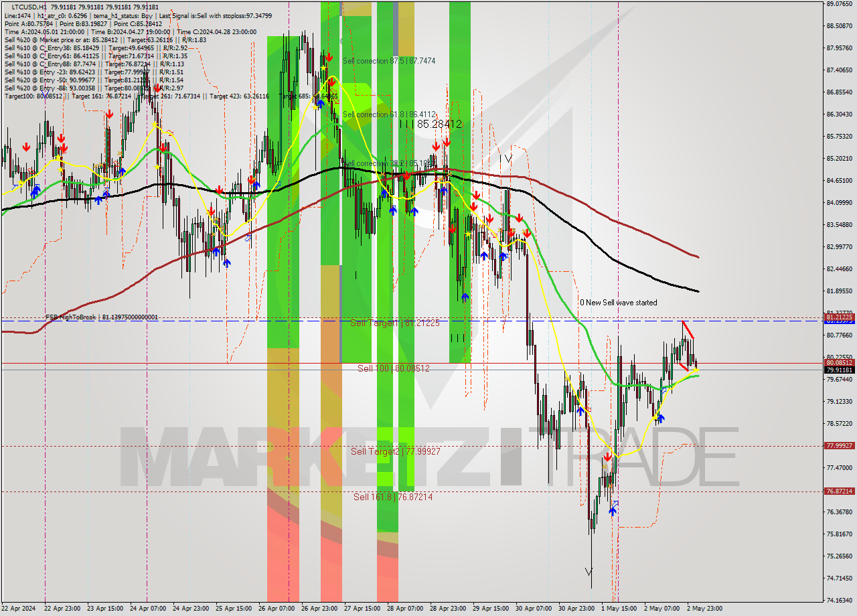This screenshot has height=616, width=857.
Task: Click the 'Sell 100 | 80.08512' label
Action: (x=393, y=368)
